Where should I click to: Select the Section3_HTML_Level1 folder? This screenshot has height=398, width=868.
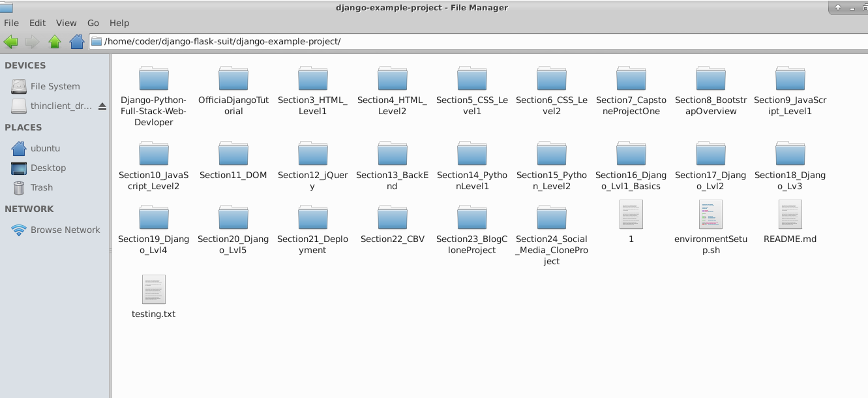313,91
